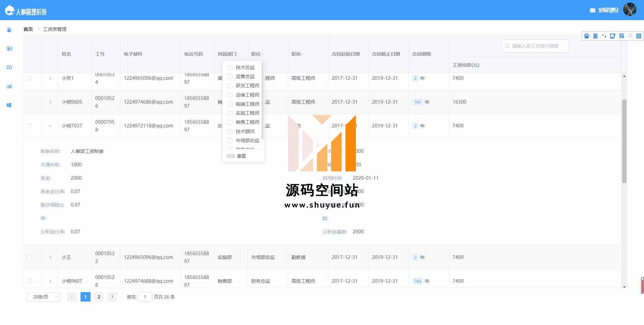The image size is (644, 325).
Task: Click the IME user account icon
Action: pyautogui.click(x=630, y=36)
